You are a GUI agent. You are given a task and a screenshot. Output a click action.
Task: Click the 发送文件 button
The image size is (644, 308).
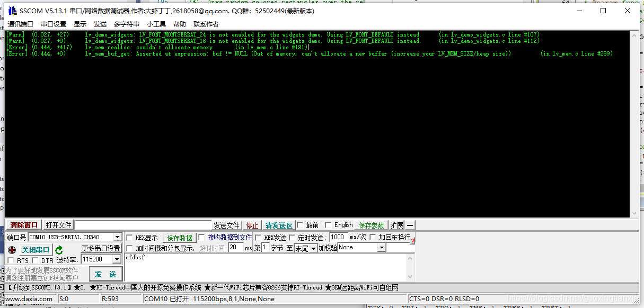[x=227, y=225]
